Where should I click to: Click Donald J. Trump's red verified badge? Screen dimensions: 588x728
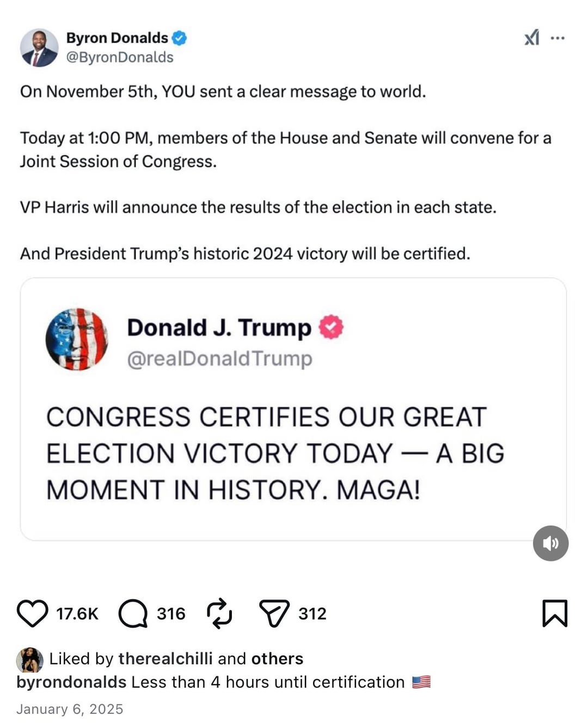(330, 327)
